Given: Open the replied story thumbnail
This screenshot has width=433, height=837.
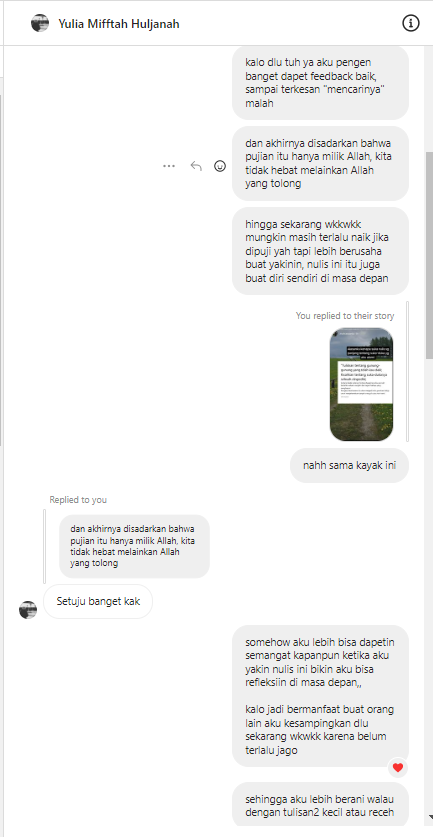Looking at the screenshot, I should tap(361, 384).
